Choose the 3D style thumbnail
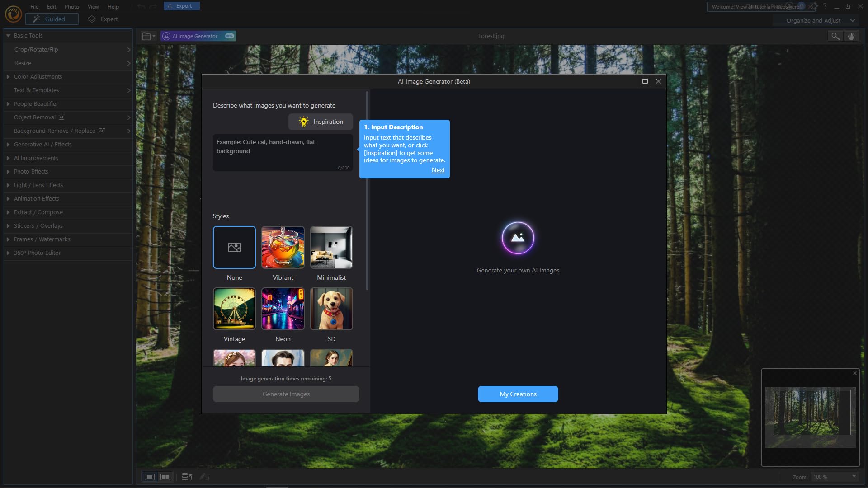 click(x=331, y=309)
